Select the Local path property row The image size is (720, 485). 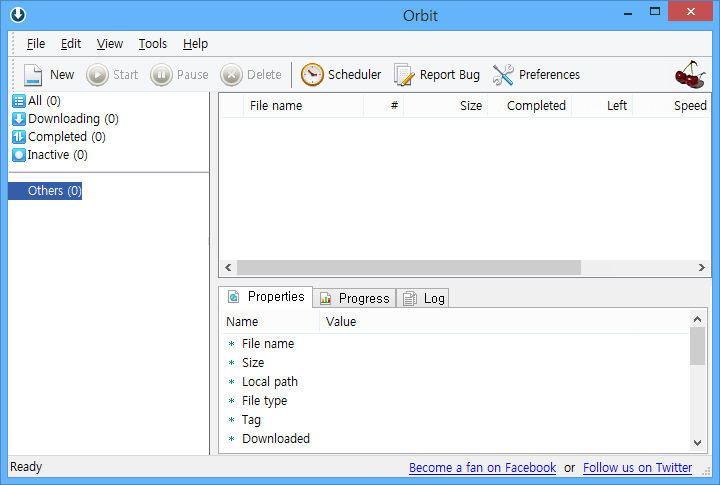pyautogui.click(x=455, y=382)
